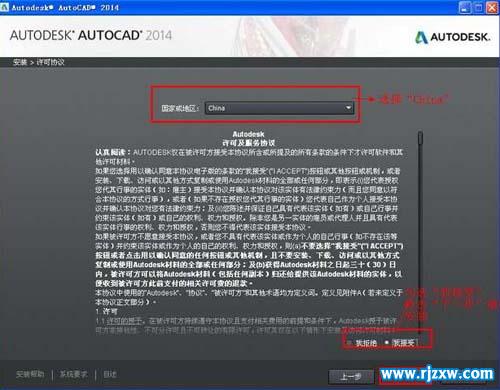Open the 系统要求 system requirements link
The width and height of the screenshot is (500, 390).
(74, 374)
